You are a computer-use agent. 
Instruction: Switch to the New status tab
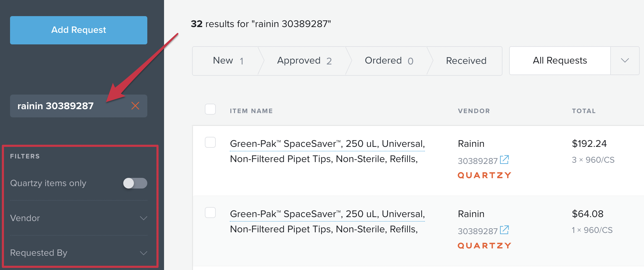pos(228,61)
